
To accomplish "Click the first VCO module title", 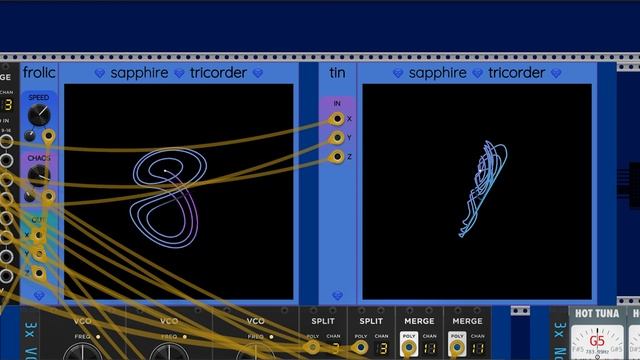I will pyautogui.click(x=82, y=321).
